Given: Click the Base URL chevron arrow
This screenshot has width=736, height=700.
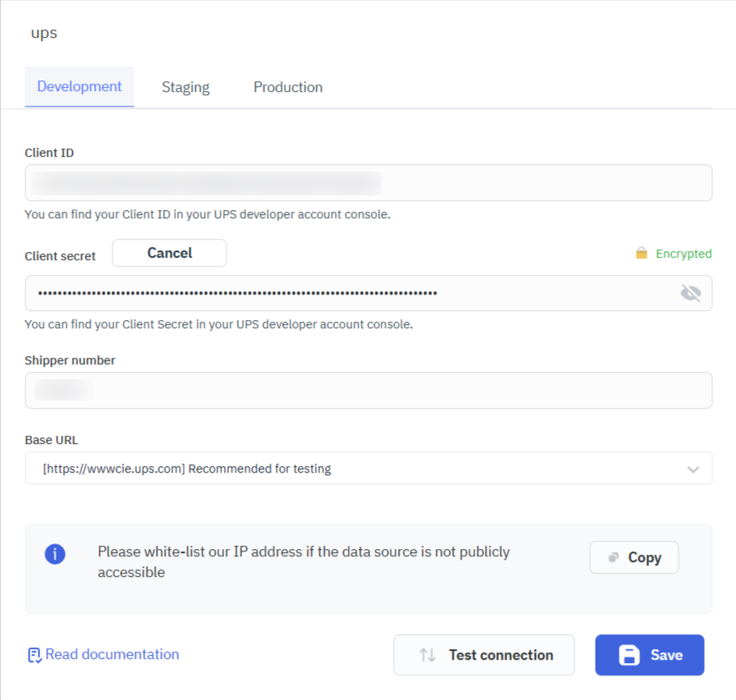Looking at the screenshot, I should pyautogui.click(x=693, y=469).
